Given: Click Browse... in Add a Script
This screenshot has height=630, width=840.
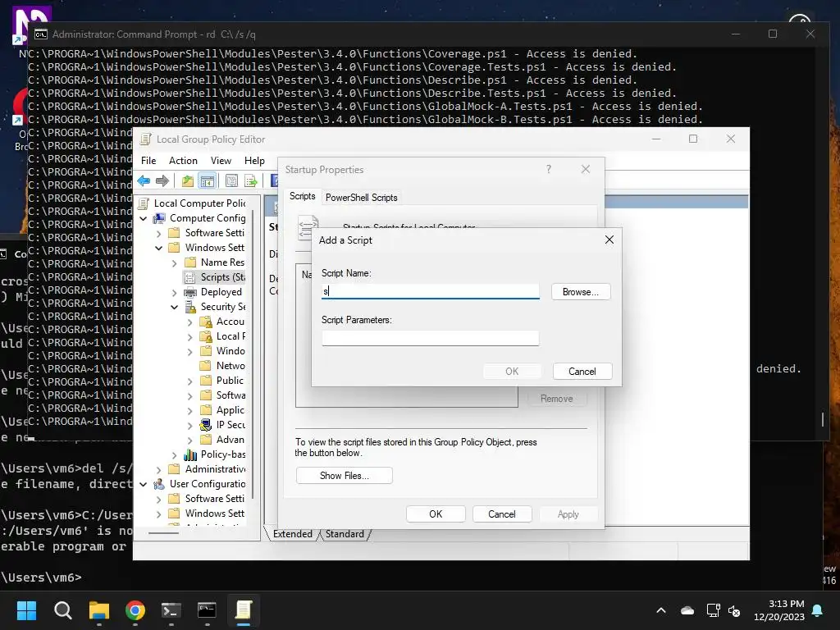Looking at the screenshot, I should click(581, 292).
